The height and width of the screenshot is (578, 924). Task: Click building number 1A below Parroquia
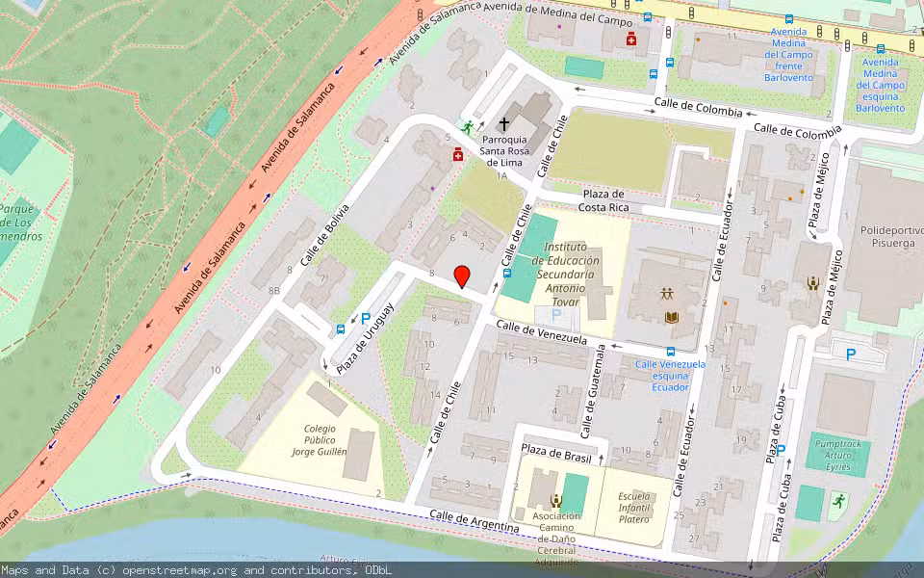pyautogui.click(x=501, y=175)
